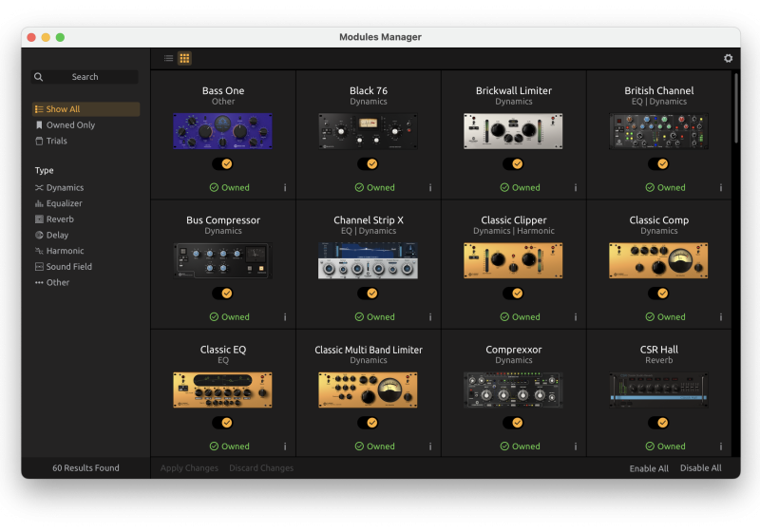Switch to list view layout
Screen dimensions: 760x532
pos(168,58)
